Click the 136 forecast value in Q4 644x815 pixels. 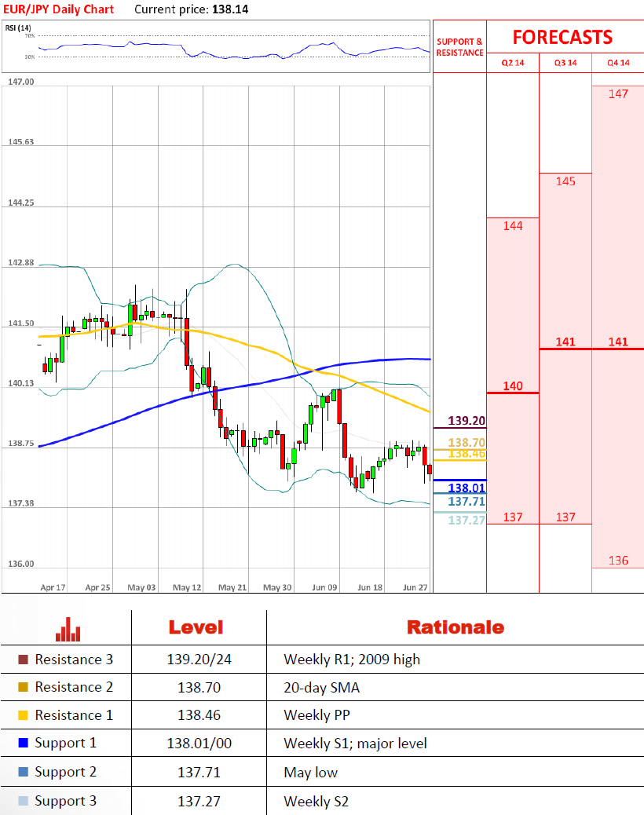[x=618, y=561]
